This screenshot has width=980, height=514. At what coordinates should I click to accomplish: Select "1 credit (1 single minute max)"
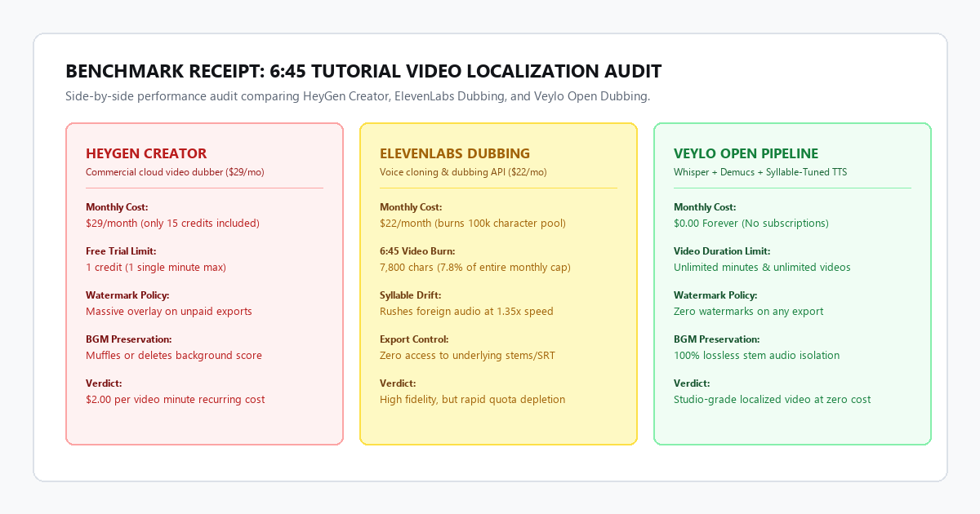156,267
